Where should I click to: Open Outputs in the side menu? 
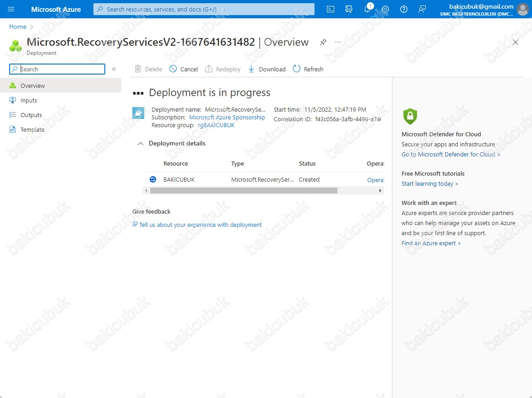(61, 115)
